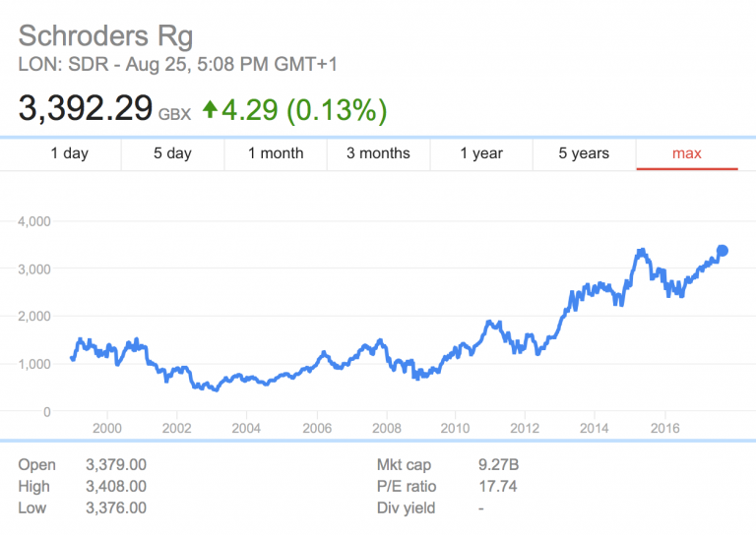Switch to the 5 years tab
756x536 pixels.
(x=584, y=153)
